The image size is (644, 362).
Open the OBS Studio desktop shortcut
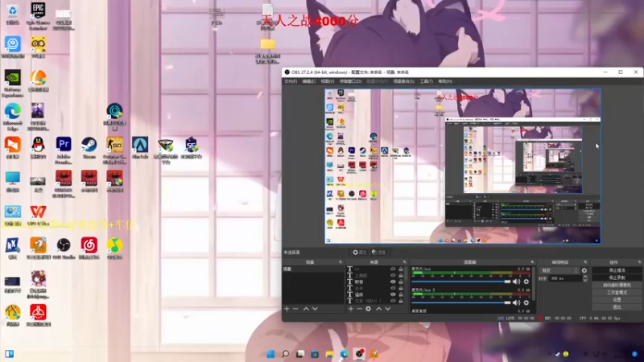pos(64,249)
